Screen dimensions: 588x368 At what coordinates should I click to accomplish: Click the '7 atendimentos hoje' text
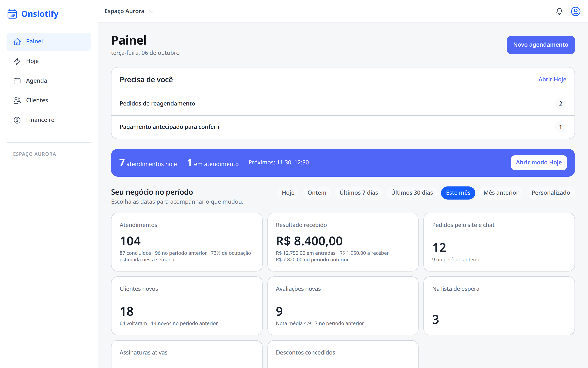tap(148, 163)
